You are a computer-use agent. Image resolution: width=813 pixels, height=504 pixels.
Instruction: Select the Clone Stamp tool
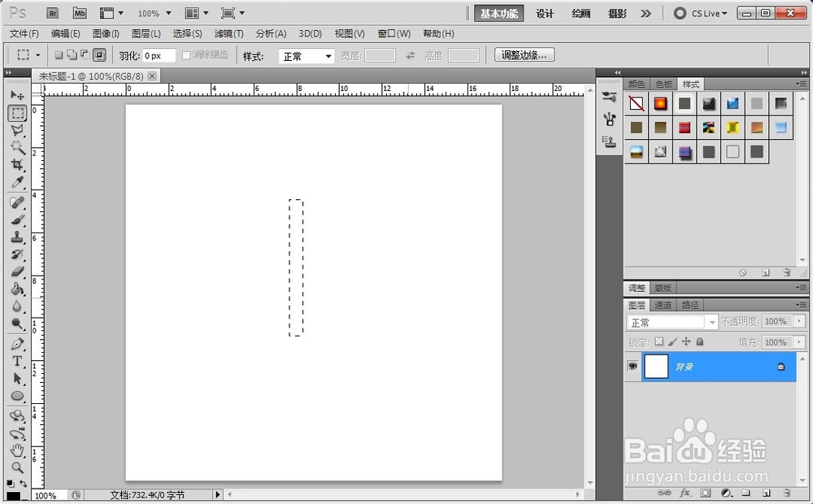pyautogui.click(x=17, y=237)
